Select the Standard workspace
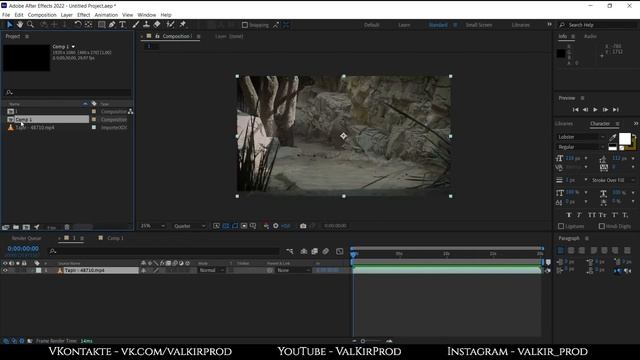 pos(438,25)
